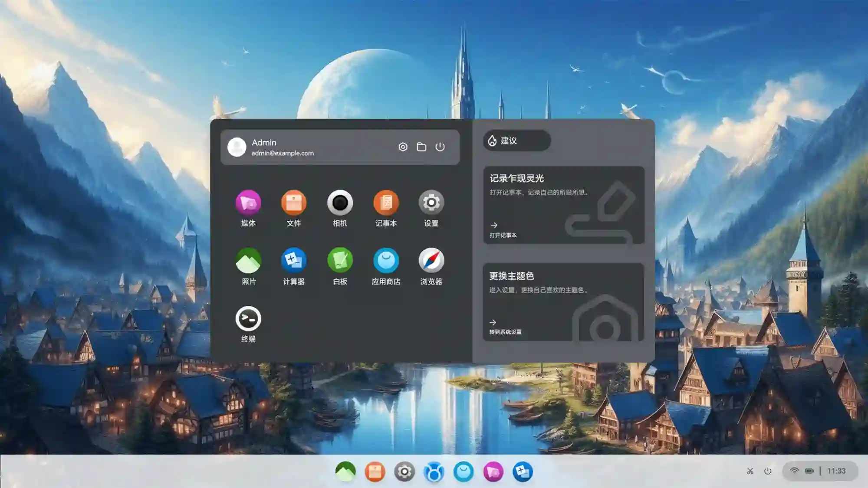Click the scissors screenshot icon in taskbar

click(x=750, y=471)
